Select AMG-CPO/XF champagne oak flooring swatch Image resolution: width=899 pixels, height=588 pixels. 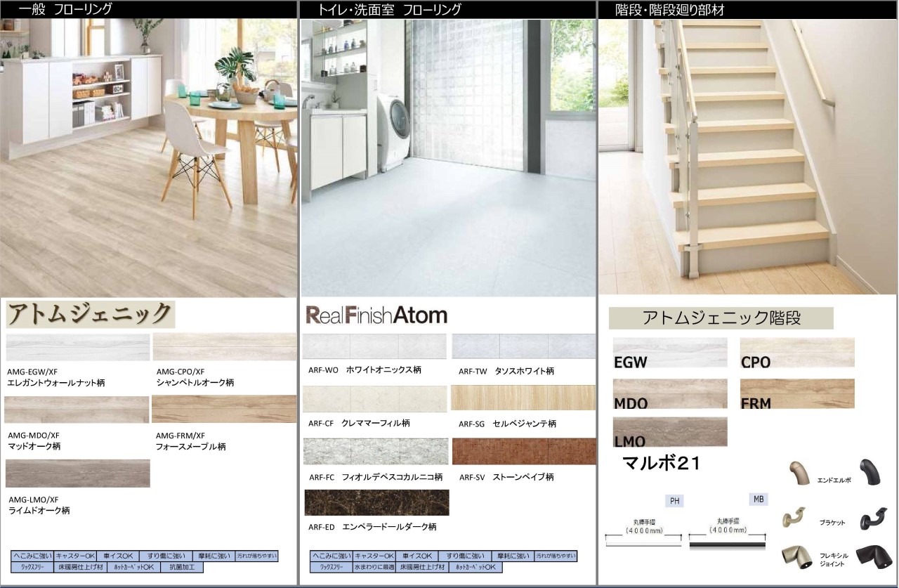pyautogui.click(x=224, y=347)
